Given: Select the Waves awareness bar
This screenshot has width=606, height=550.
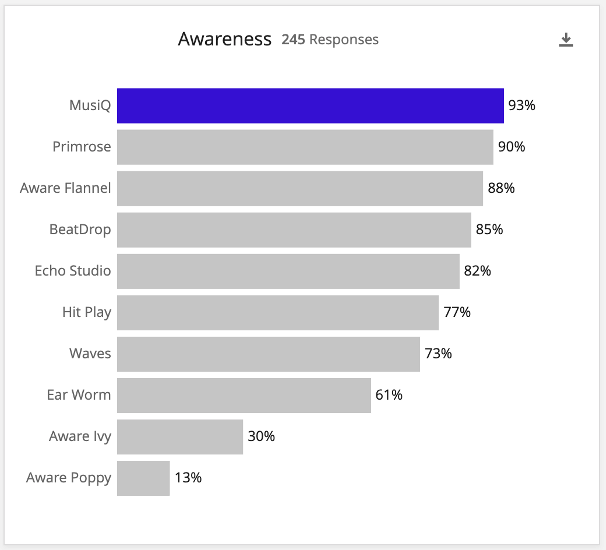Looking at the screenshot, I should point(268,353).
